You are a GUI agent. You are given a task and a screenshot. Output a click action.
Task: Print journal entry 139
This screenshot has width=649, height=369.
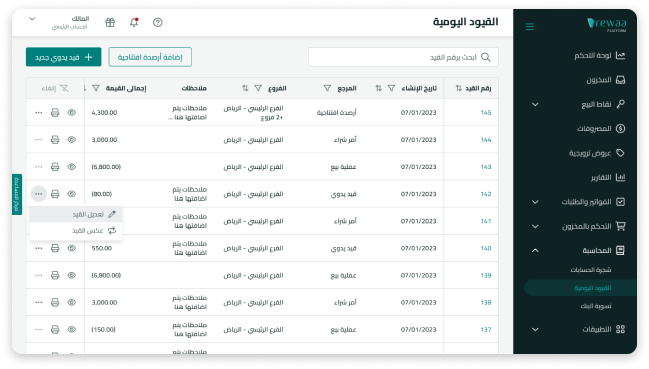55,276
